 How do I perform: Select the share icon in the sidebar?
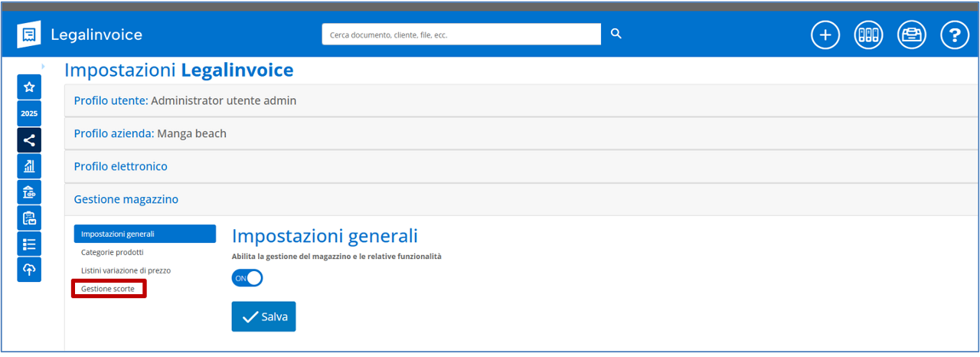pyautogui.click(x=29, y=140)
